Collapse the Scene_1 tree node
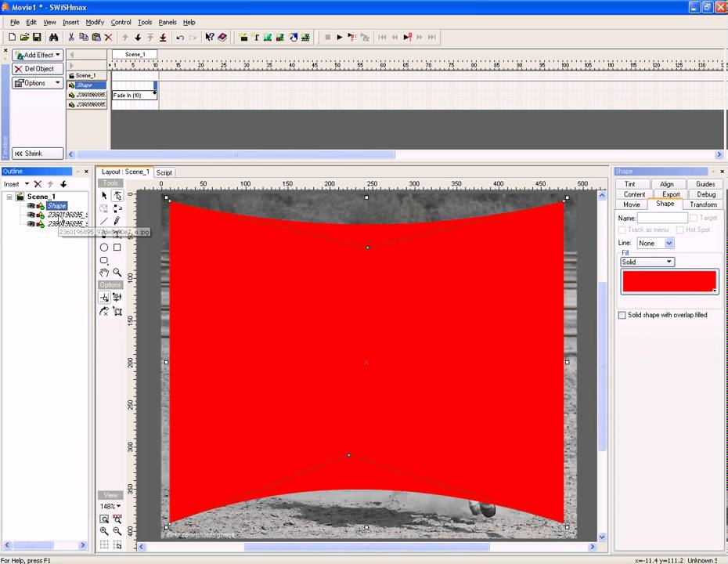728x564 pixels. (x=9, y=197)
